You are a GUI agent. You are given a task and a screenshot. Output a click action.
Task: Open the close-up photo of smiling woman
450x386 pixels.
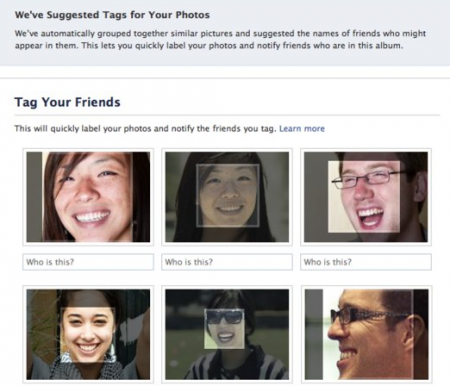click(88, 197)
